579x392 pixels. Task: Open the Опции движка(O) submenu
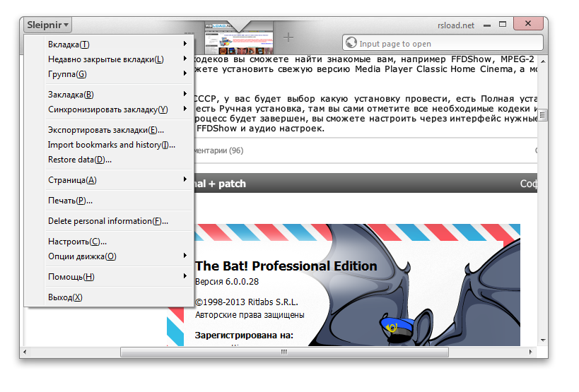[110, 256]
